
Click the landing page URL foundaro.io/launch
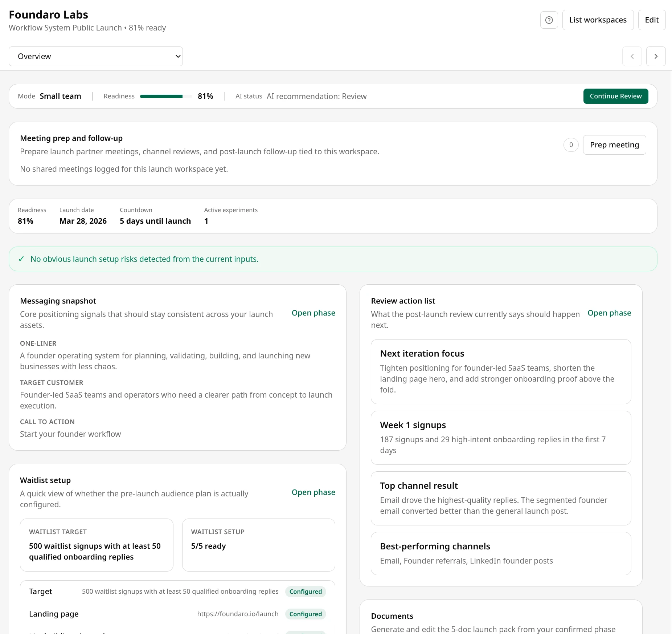[238, 614]
